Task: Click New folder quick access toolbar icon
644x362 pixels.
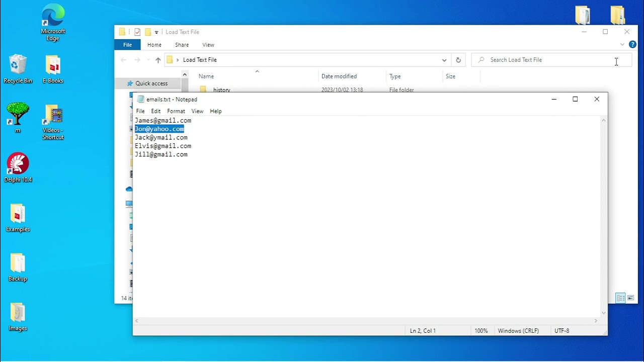Action: (148, 32)
